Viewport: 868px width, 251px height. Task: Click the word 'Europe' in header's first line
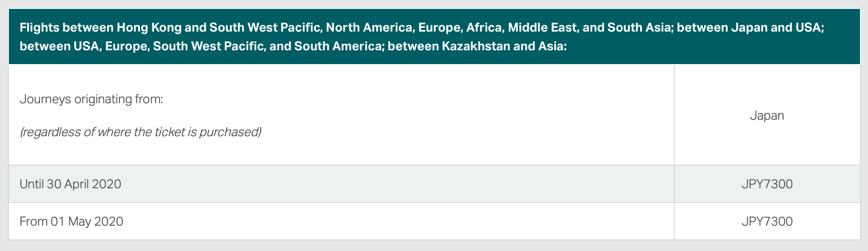[438, 28]
